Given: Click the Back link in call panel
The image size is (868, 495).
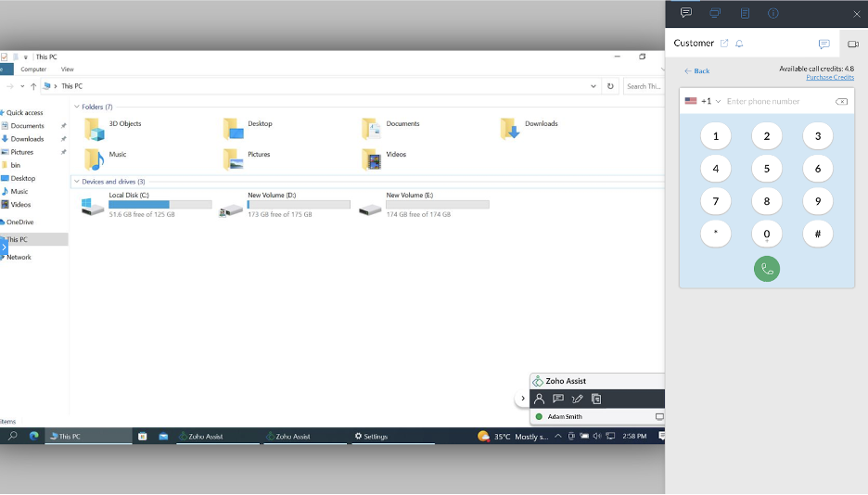Looking at the screenshot, I should (x=696, y=70).
